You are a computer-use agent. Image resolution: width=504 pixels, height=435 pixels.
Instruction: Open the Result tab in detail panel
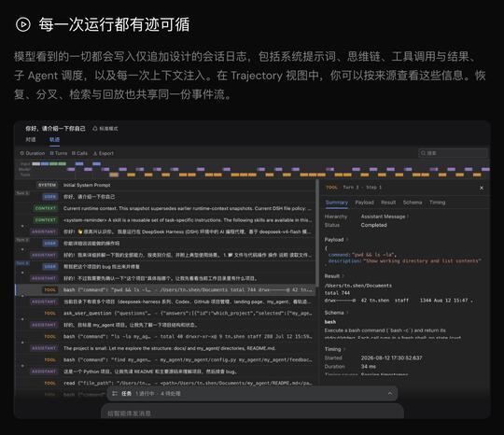click(x=388, y=203)
